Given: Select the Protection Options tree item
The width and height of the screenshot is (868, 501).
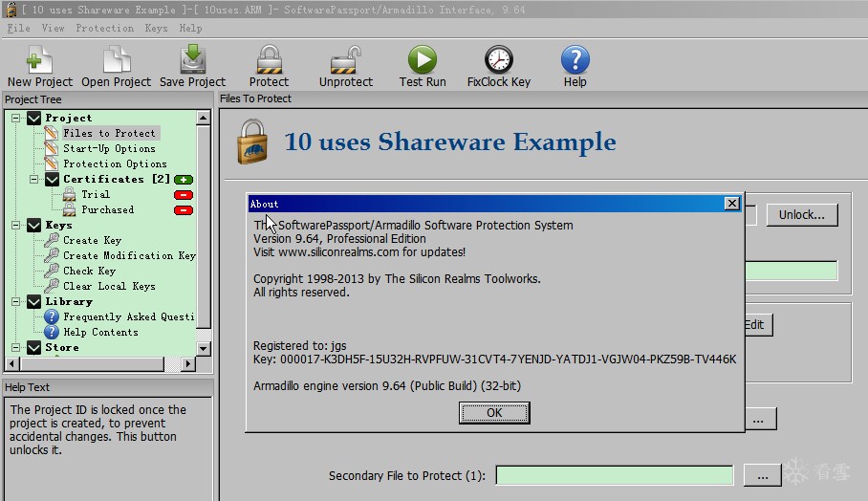Looking at the screenshot, I should pyautogui.click(x=115, y=163).
